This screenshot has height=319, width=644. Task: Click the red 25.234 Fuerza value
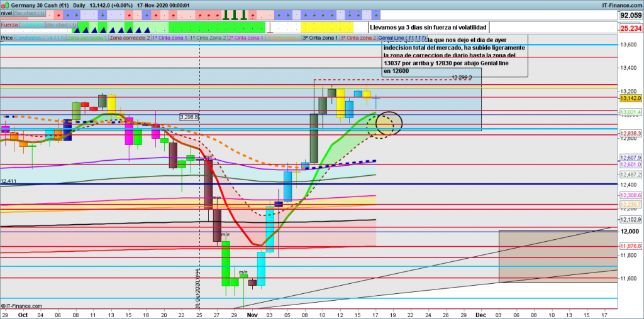[x=630, y=28]
